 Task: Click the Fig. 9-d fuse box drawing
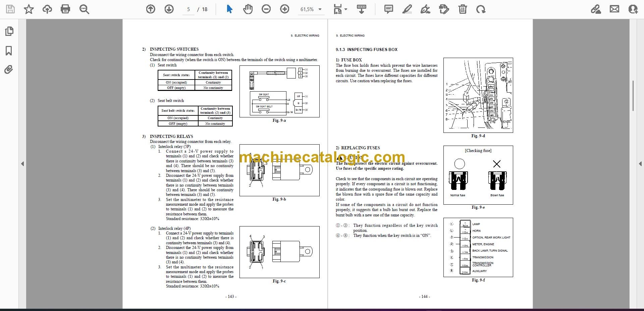[x=478, y=95]
